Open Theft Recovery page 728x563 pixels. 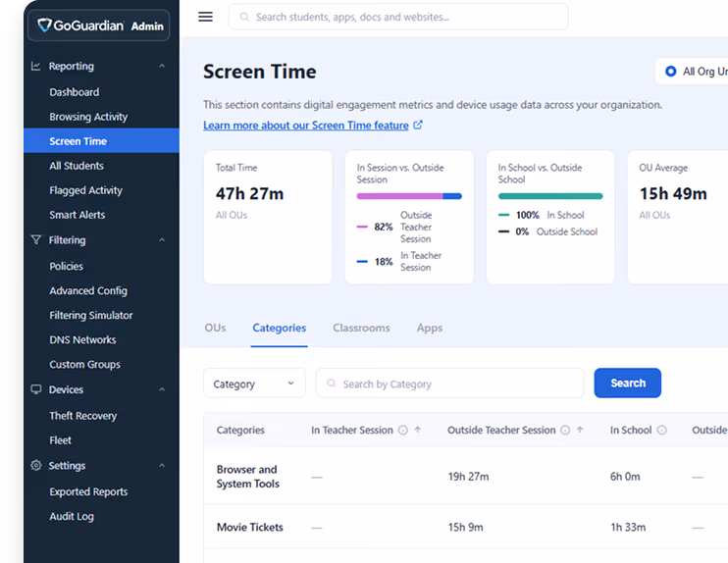83,416
